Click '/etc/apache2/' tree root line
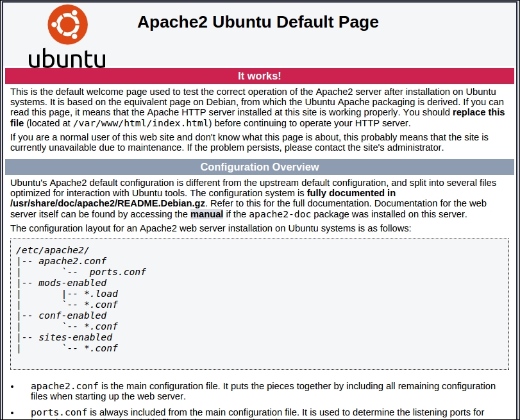520x420 pixels. (53, 250)
